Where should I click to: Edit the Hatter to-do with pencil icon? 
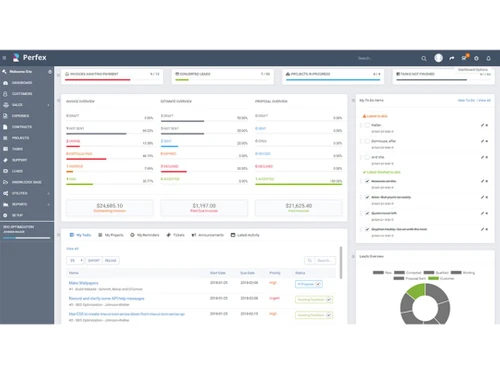click(x=482, y=125)
